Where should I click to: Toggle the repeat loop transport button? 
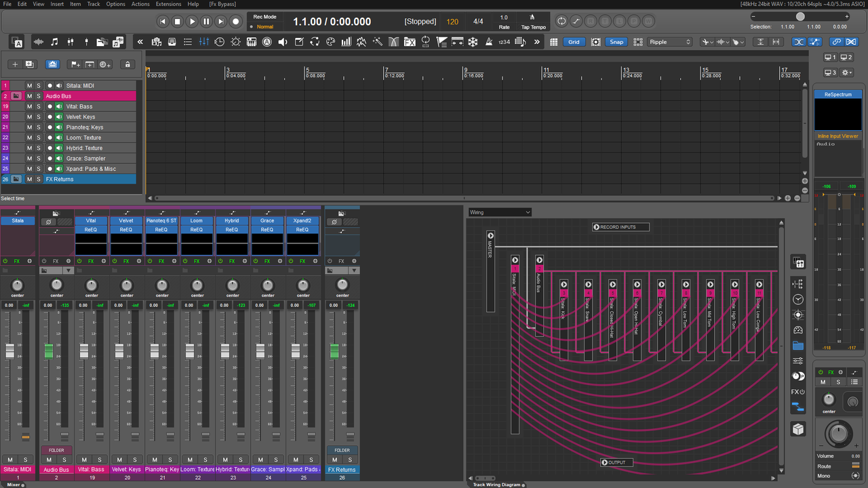[561, 21]
